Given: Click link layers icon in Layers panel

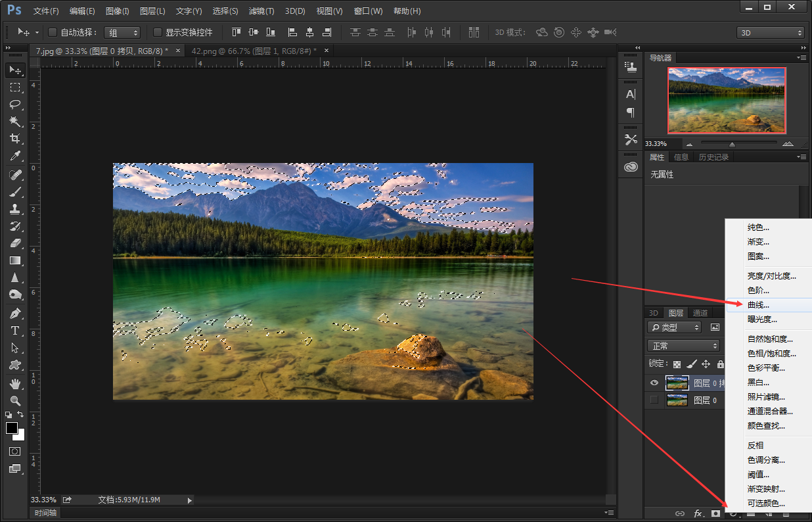Looking at the screenshot, I should (680, 514).
